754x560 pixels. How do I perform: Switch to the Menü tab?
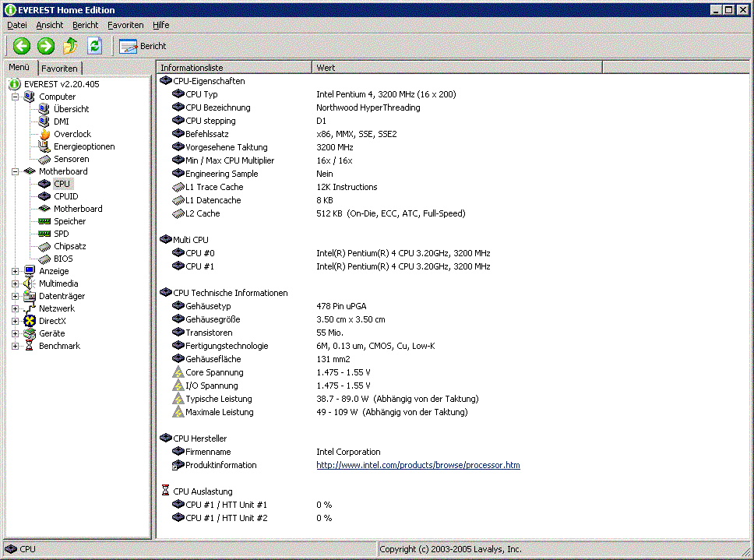pos(19,67)
